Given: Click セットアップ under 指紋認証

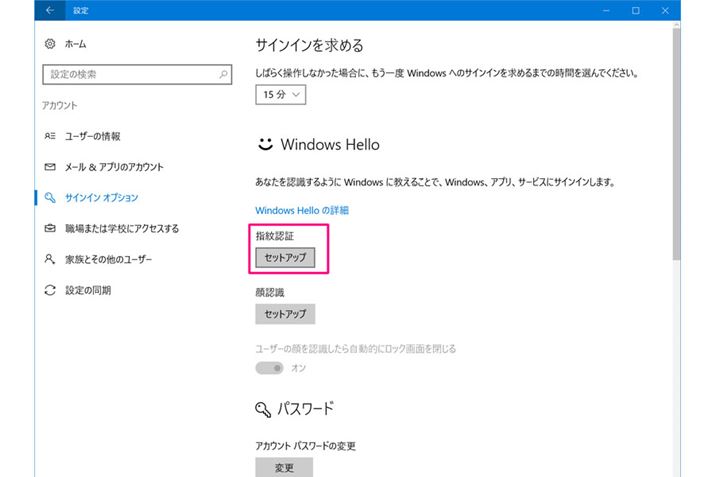Looking at the screenshot, I should tap(285, 257).
